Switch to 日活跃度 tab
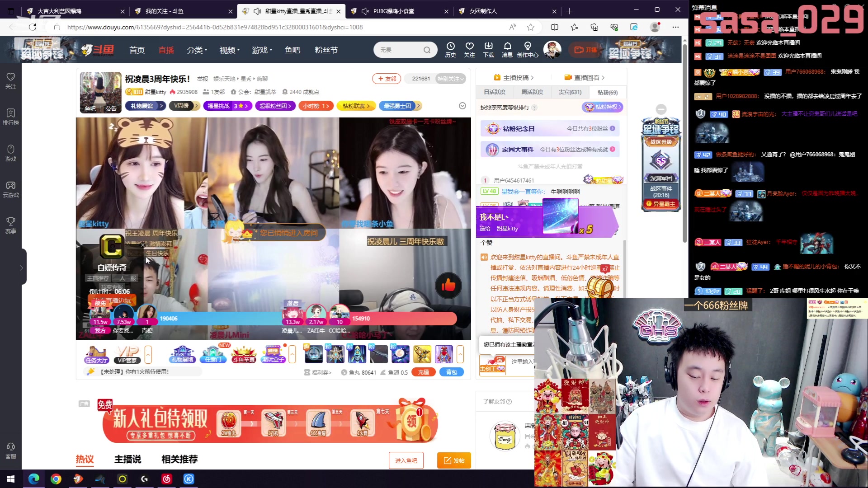The height and width of the screenshot is (488, 868). [x=495, y=92]
